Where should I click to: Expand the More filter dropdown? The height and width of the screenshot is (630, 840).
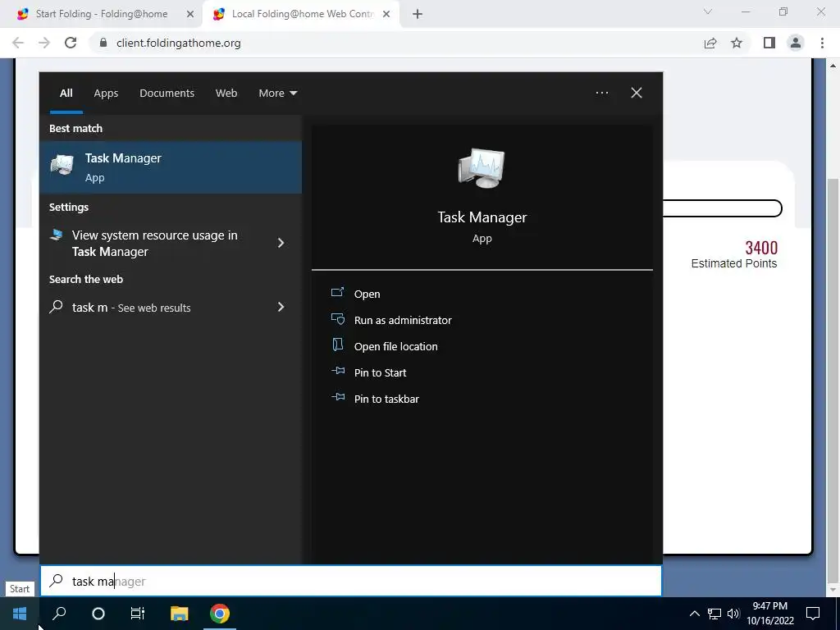click(x=277, y=94)
